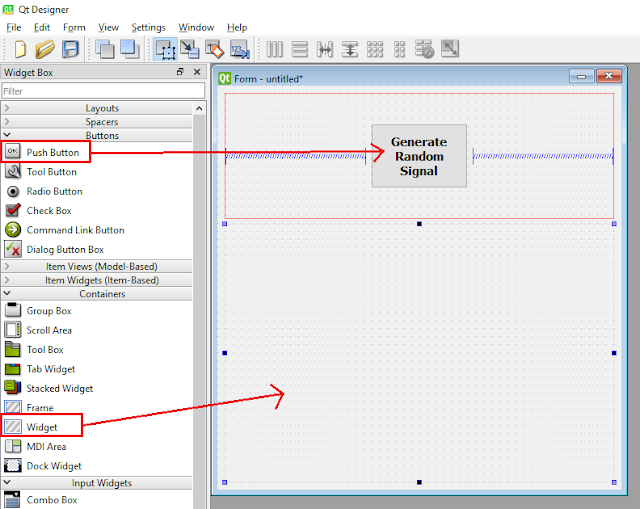This screenshot has height=509, width=640.
Task: Apply Lay Out in a Grid icon
Action: coord(375,49)
